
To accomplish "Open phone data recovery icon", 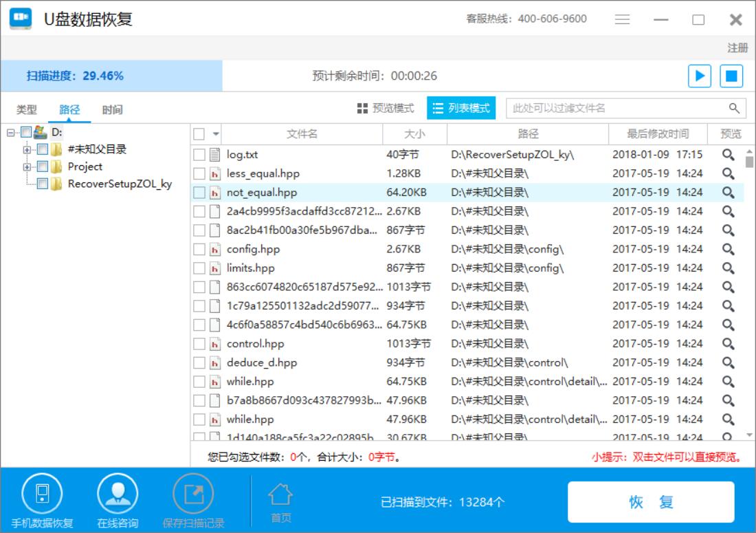I will coord(42,494).
